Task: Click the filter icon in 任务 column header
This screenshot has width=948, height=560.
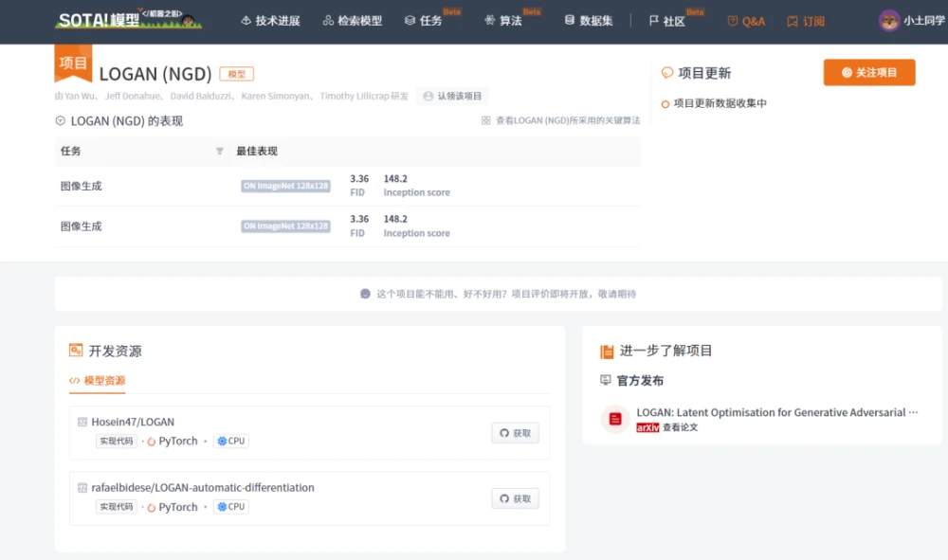Action: click(220, 152)
